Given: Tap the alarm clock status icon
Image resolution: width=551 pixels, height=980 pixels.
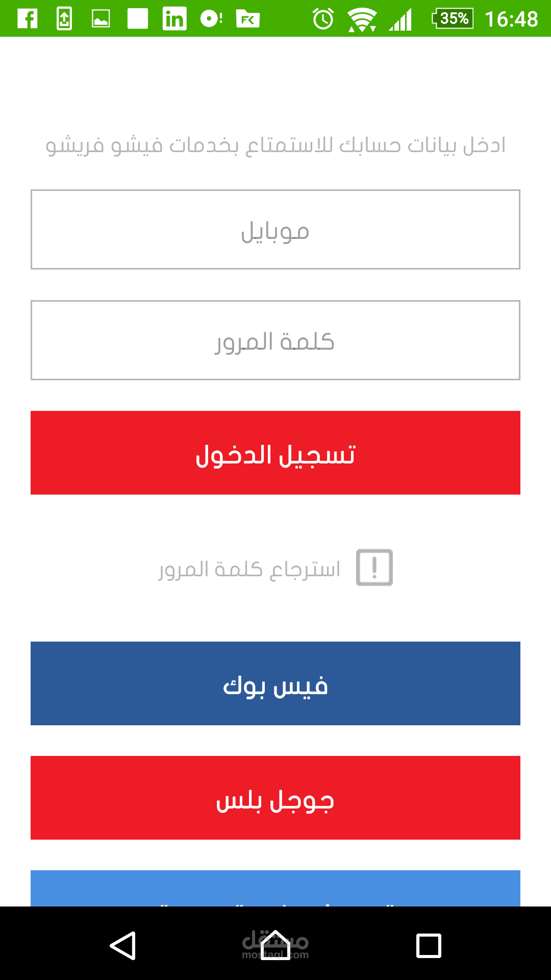Looking at the screenshot, I should pos(323,19).
